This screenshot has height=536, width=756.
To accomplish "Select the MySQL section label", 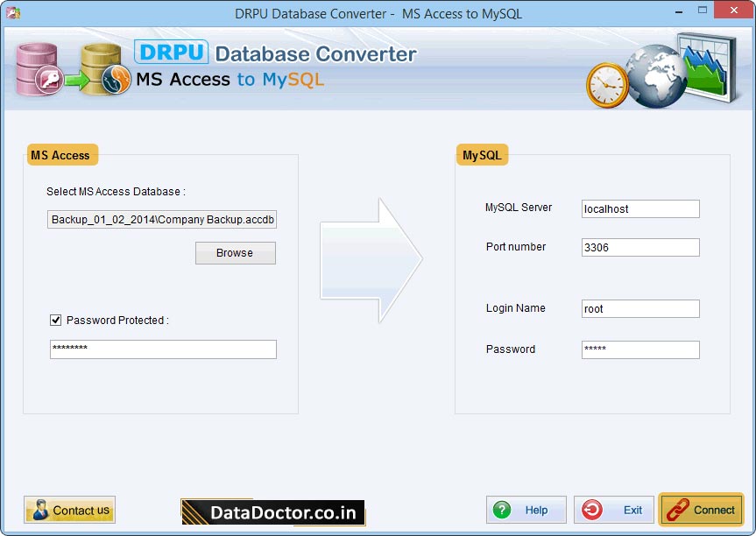I will pos(481,154).
